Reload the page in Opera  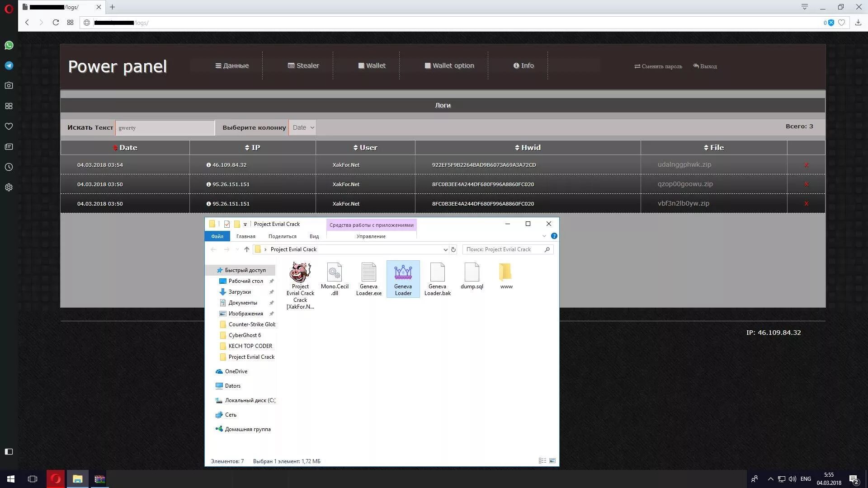(x=56, y=23)
